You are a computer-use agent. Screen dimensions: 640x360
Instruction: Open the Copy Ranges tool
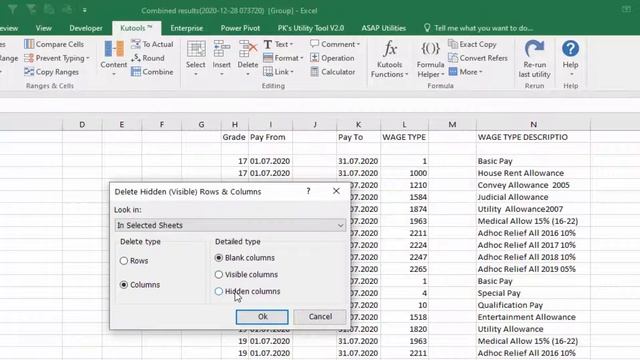point(51,72)
